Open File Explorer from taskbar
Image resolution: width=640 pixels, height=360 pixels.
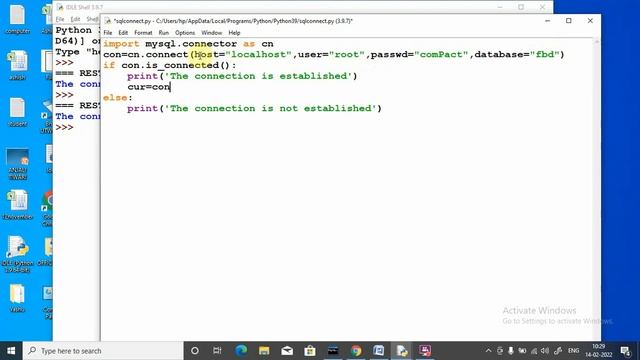(264, 351)
